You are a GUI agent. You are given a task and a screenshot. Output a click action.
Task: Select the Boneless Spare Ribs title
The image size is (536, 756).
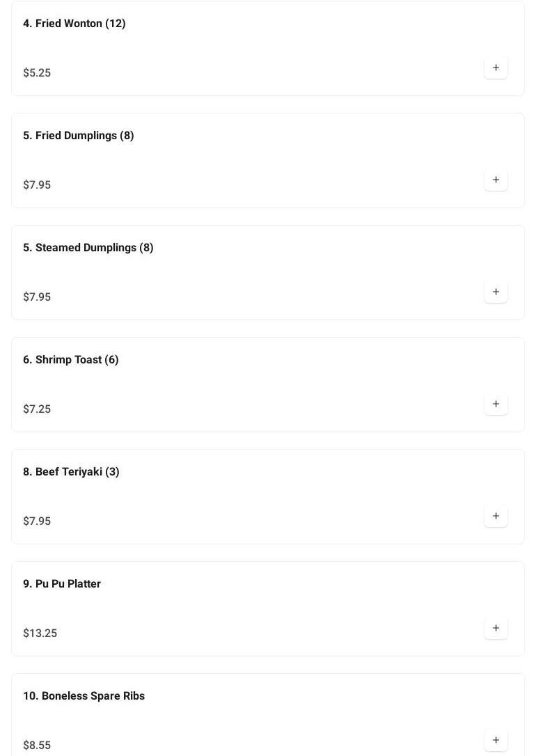84,696
